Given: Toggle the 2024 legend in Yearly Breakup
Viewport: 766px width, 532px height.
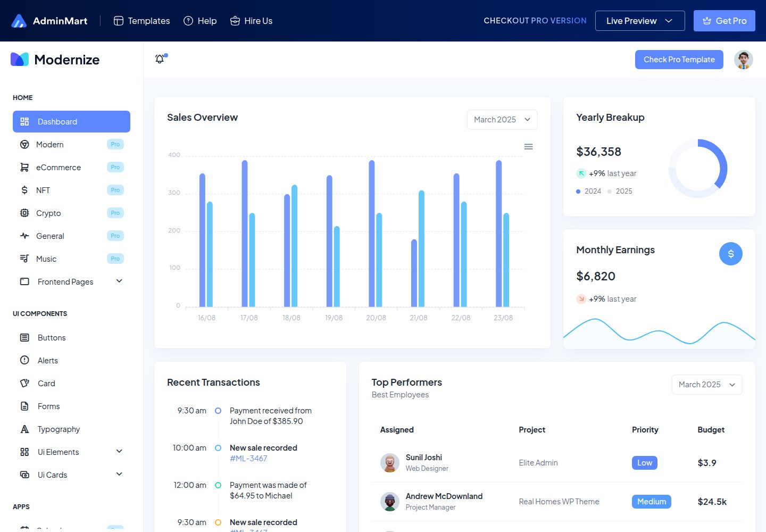Looking at the screenshot, I should pos(588,191).
